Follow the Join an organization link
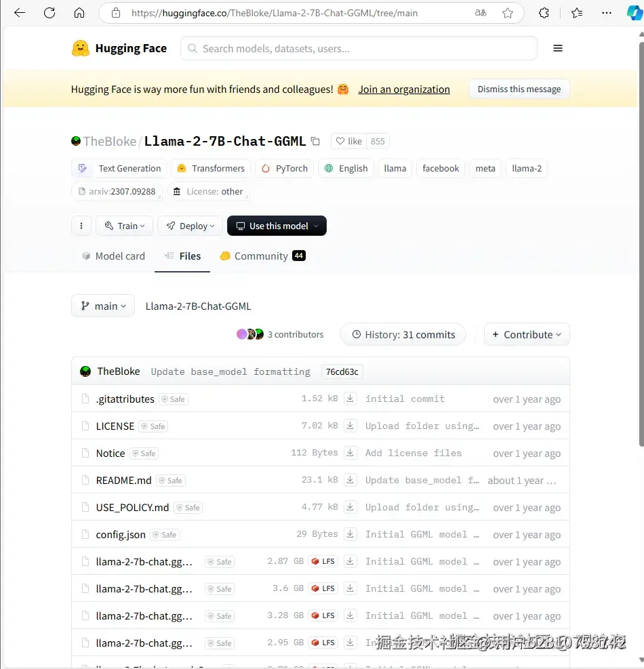This screenshot has height=669, width=644. tap(404, 89)
